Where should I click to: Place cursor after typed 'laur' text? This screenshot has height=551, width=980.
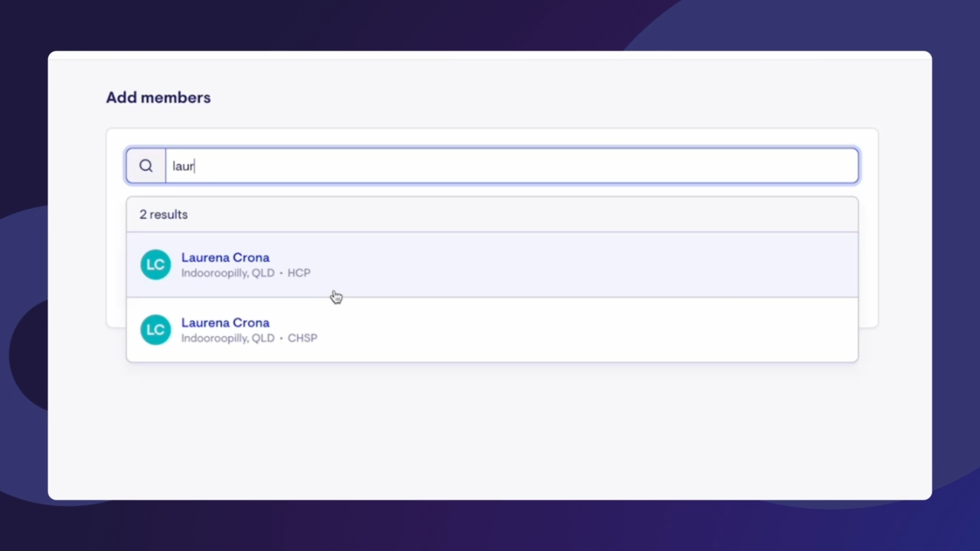point(195,166)
